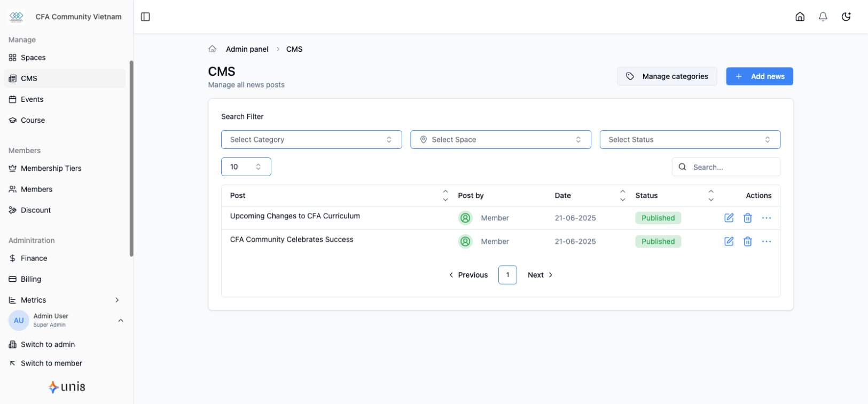Change the rows per page dropdown

click(x=246, y=167)
